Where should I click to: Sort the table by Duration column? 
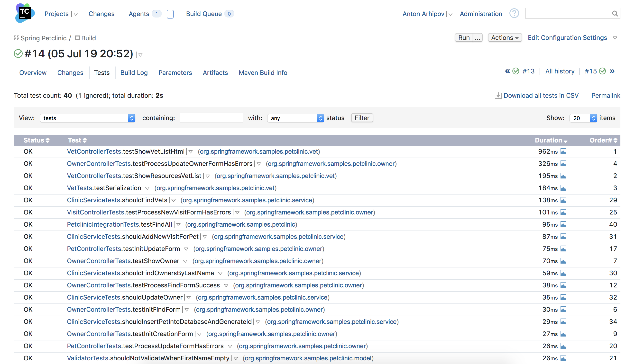(551, 140)
